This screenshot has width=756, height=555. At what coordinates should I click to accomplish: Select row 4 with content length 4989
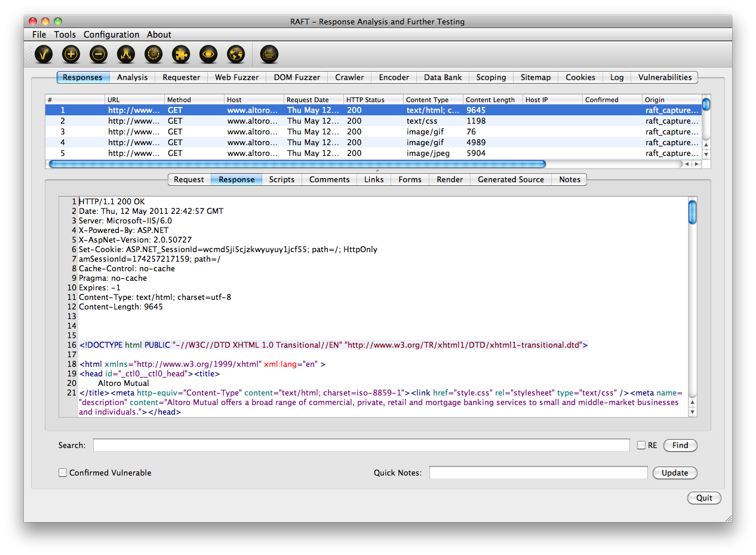point(373,142)
